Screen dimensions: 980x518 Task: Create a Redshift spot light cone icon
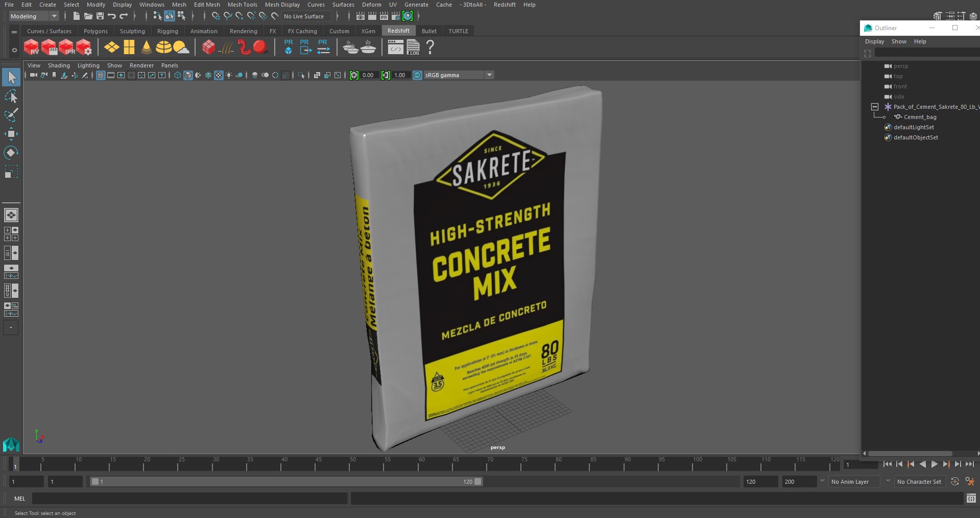click(147, 48)
